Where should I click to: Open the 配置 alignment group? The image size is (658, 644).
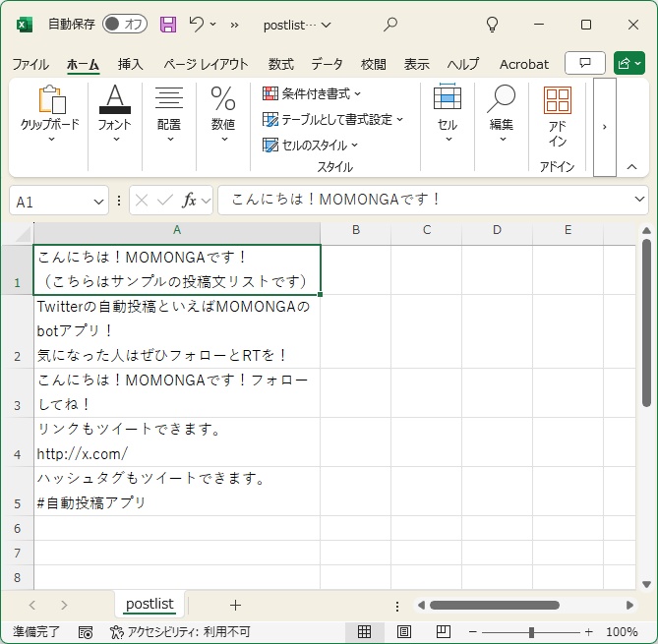tap(169, 114)
